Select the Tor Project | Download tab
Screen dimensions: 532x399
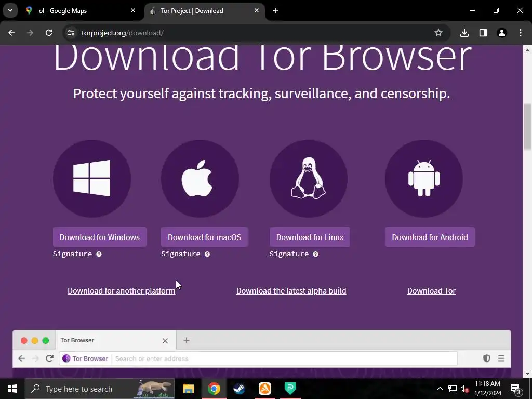(205, 11)
